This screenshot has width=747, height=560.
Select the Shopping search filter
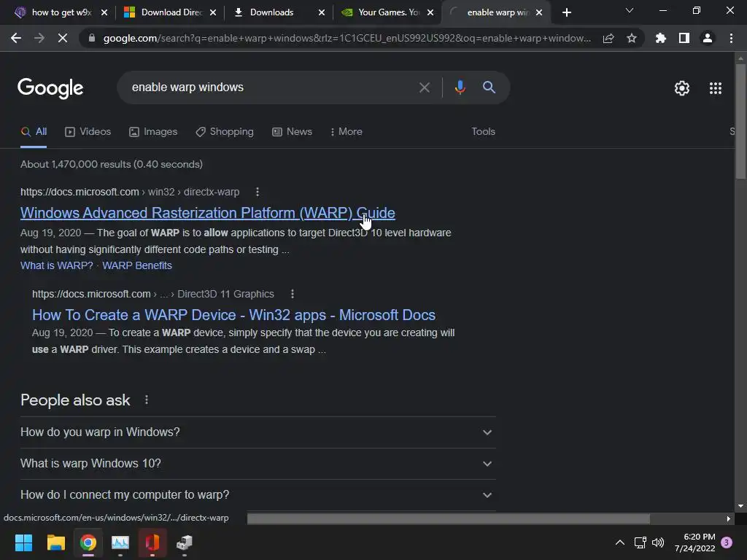coord(225,132)
